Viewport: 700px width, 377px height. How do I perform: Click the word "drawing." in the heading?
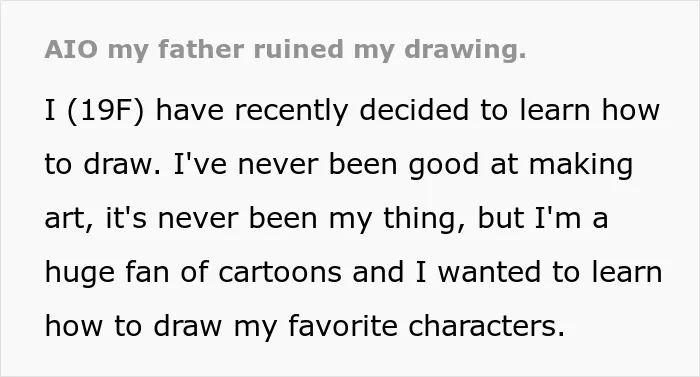coord(465,50)
